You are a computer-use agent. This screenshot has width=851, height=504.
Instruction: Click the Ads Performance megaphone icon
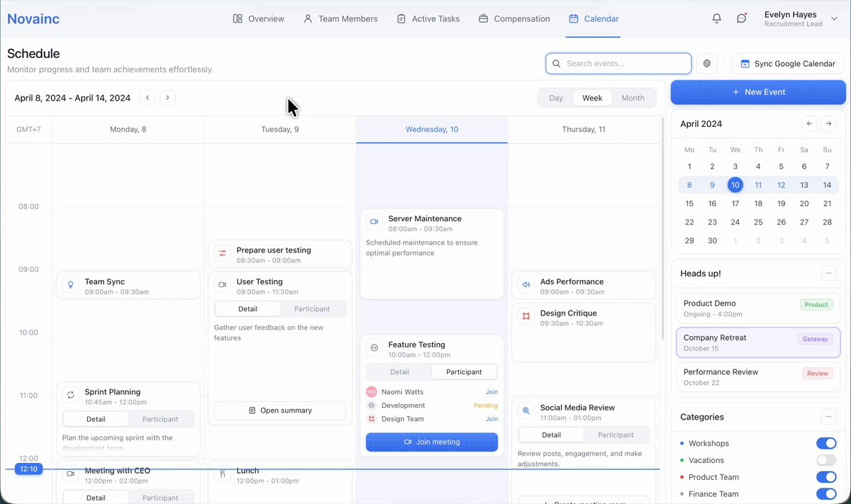tap(526, 285)
